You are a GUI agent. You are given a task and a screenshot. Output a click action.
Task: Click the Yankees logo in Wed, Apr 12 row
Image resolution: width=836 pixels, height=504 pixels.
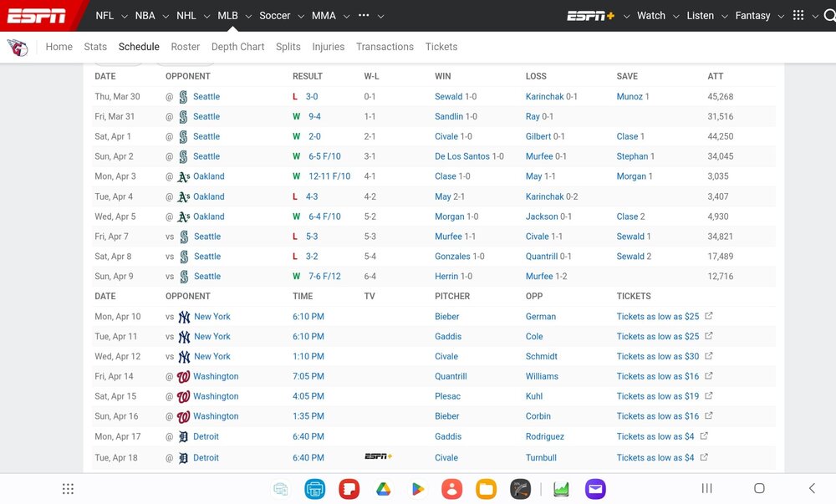(x=184, y=356)
